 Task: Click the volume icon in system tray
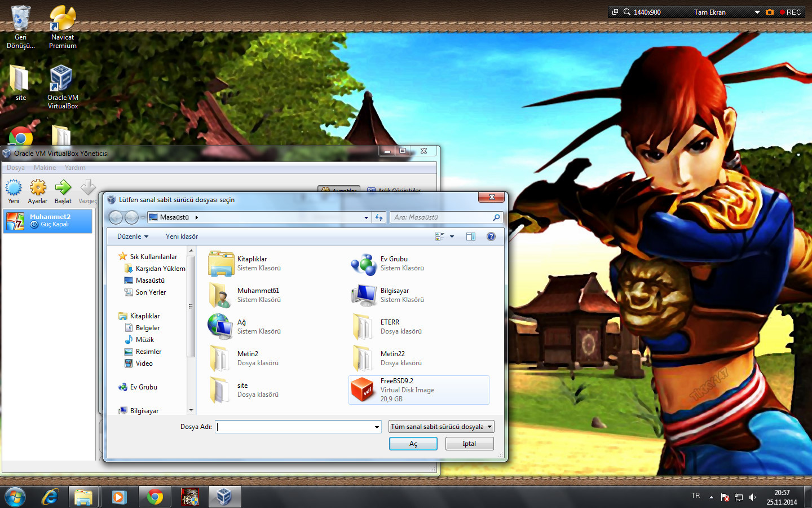tap(752, 497)
